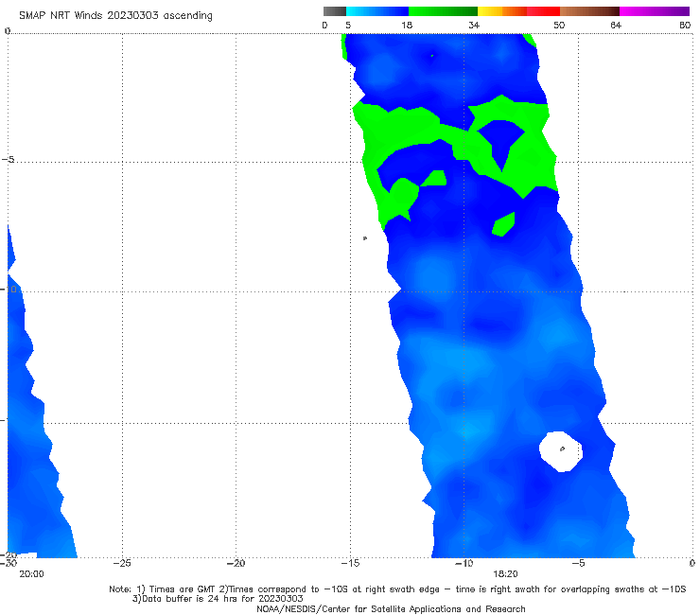Click the note '3)Data buffer is 24 hrs for 20230303'
700x615 pixels.
pos(218,599)
